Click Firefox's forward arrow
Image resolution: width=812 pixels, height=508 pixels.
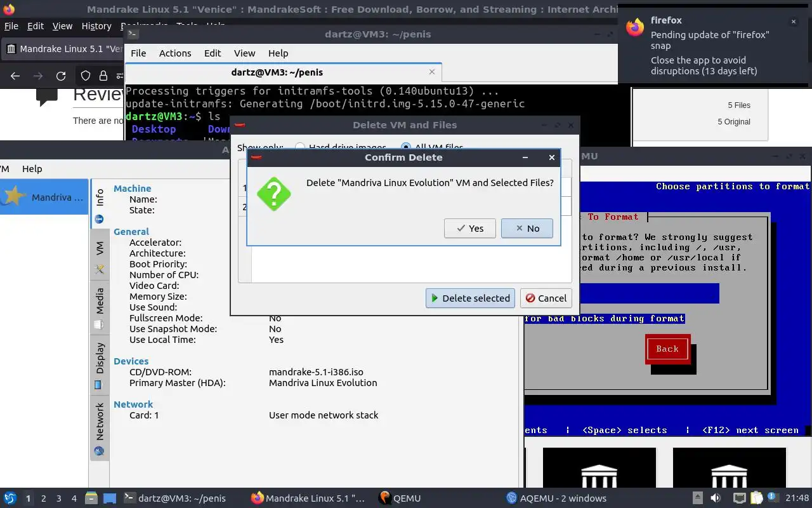38,76
